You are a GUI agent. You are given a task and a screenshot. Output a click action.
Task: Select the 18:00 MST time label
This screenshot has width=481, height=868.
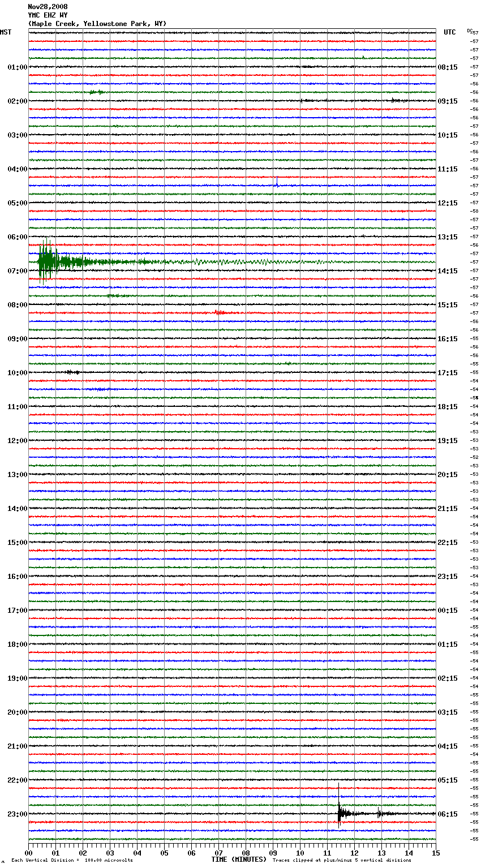coord(18,644)
